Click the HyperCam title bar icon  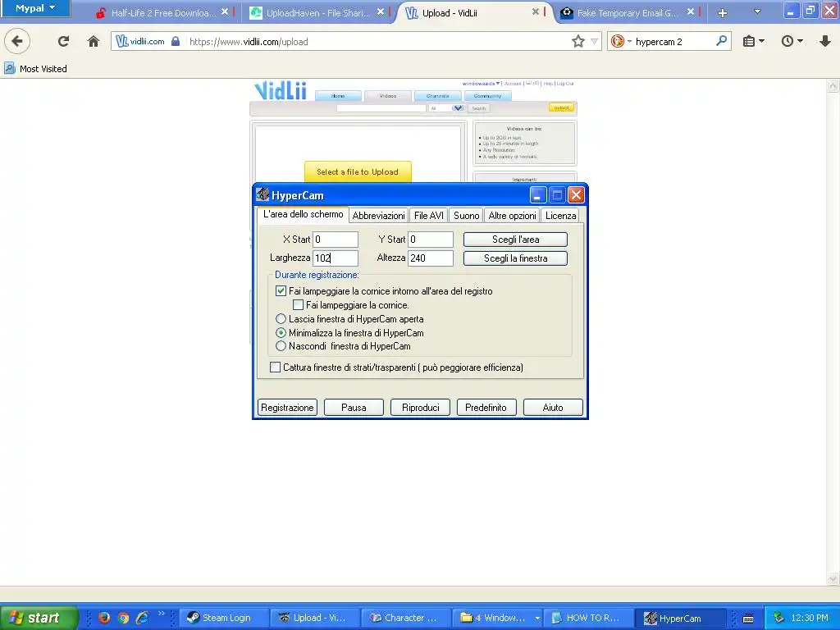[262, 194]
